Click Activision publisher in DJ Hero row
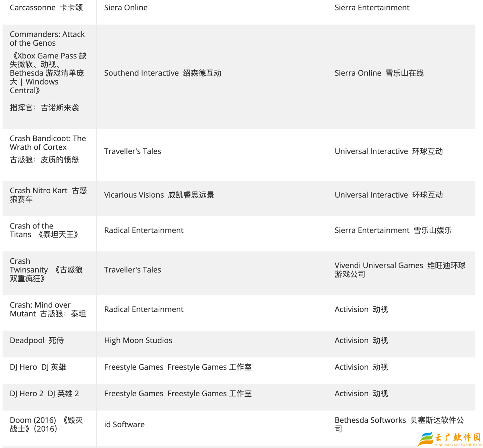 click(361, 367)
